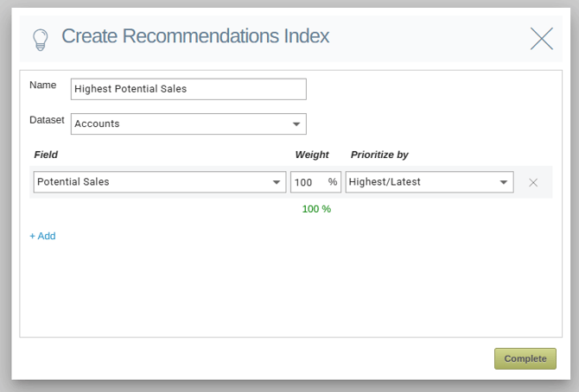Open the Highest/Latest dropdown arrow
The width and height of the screenshot is (579, 392).
503,182
